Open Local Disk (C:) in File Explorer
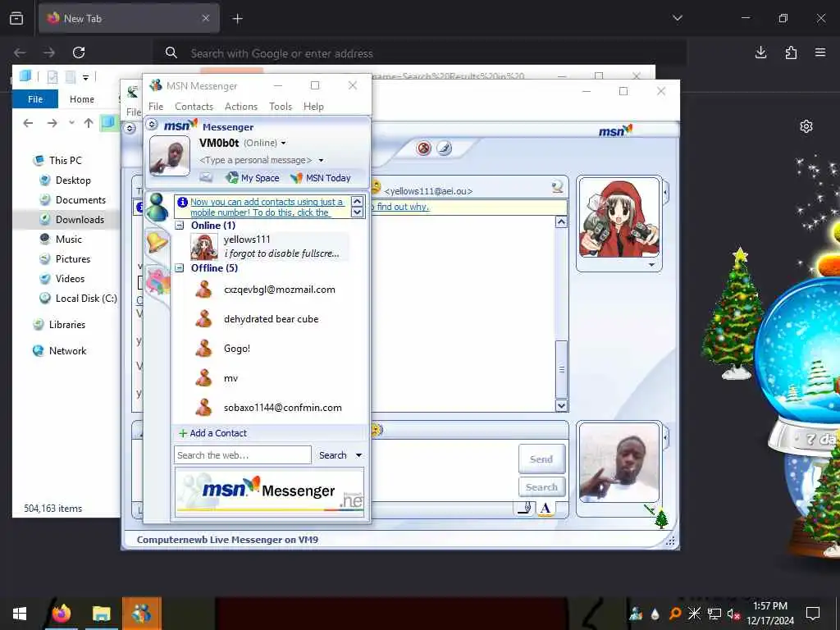 point(79,299)
